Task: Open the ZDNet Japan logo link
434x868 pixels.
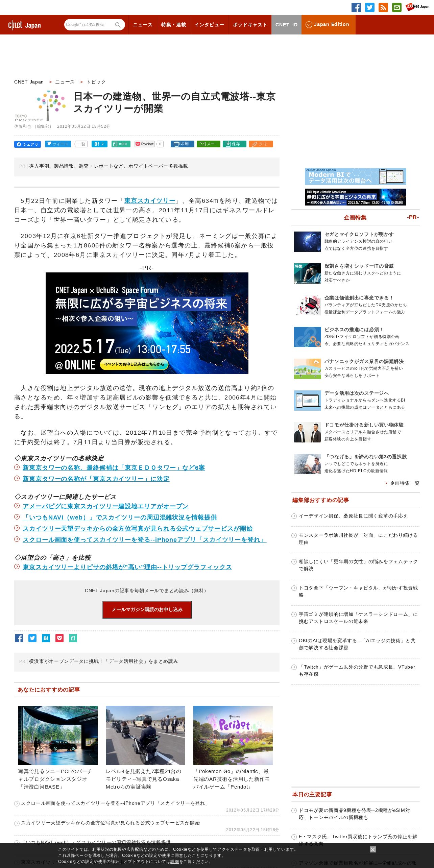Action: pos(417,7)
